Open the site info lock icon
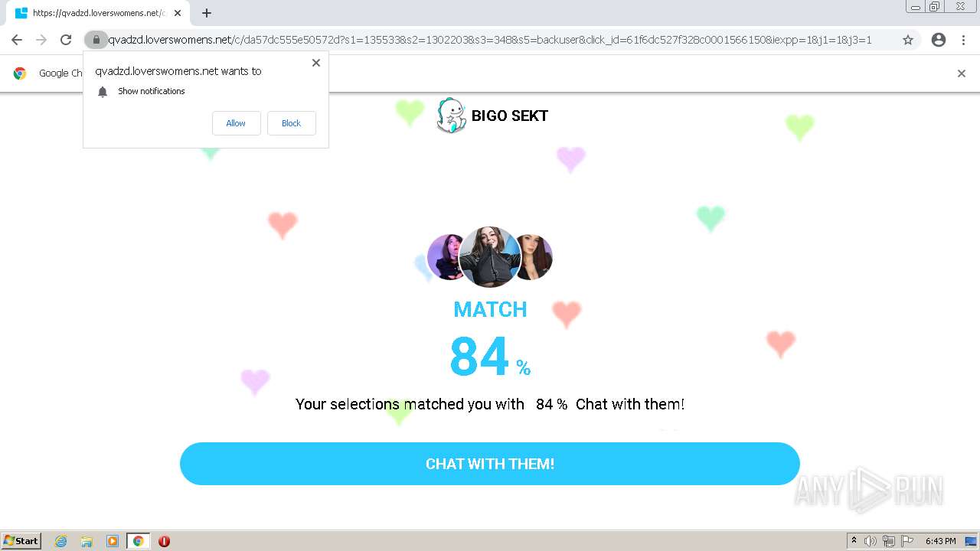 point(96,40)
